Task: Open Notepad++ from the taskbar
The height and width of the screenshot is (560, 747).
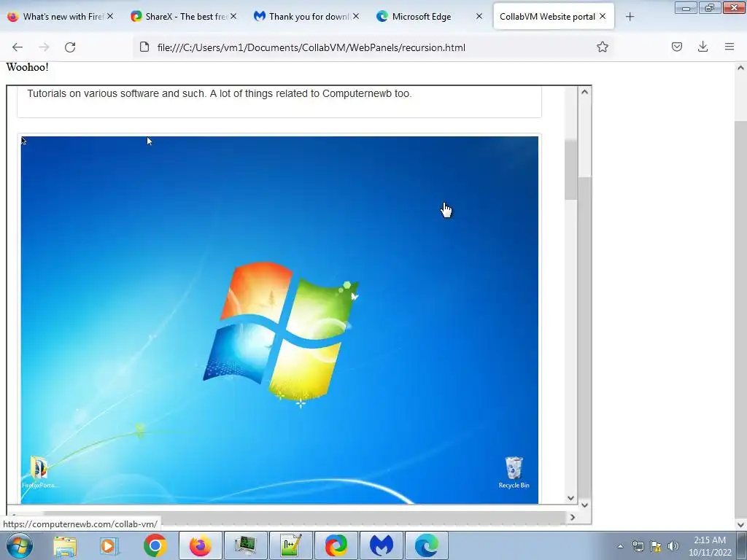Action: (x=291, y=545)
